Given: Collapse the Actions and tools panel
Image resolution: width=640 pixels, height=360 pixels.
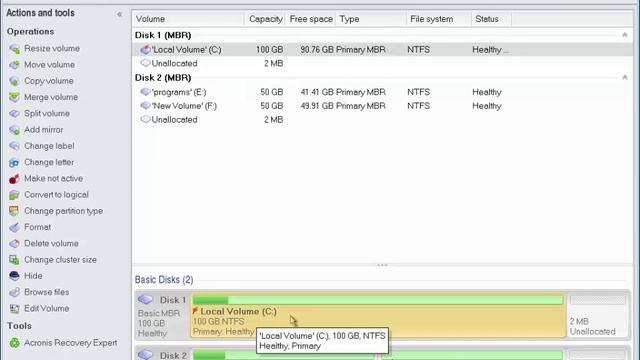Looking at the screenshot, I should click(x=120, y=14).
